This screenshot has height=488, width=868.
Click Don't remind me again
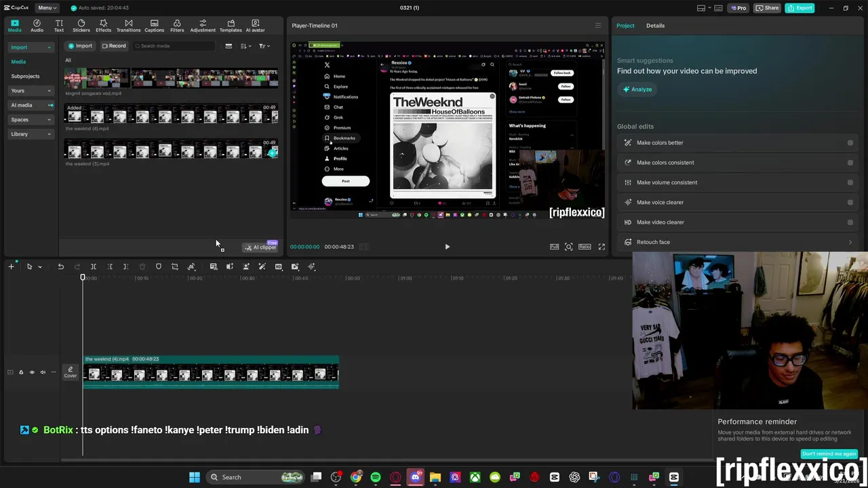point(829,454)
